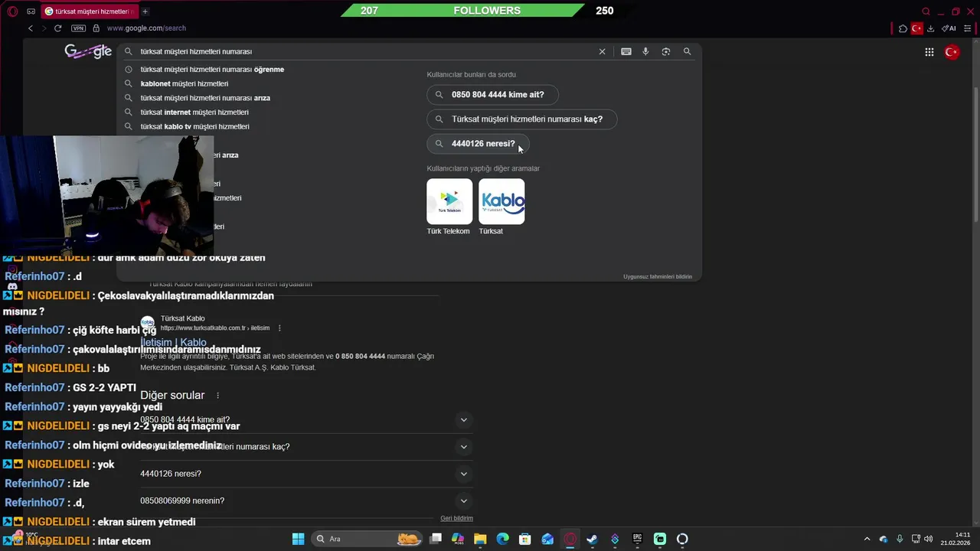Viewport: 980px width, 551px height.
Task: Start a voice search with the microphone
Action: 645,51
